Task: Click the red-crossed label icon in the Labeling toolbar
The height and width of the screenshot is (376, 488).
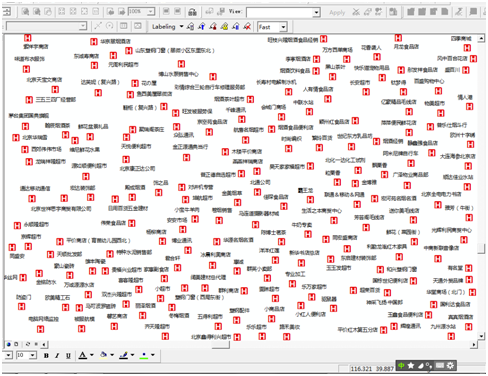Action: pos(247,26)
